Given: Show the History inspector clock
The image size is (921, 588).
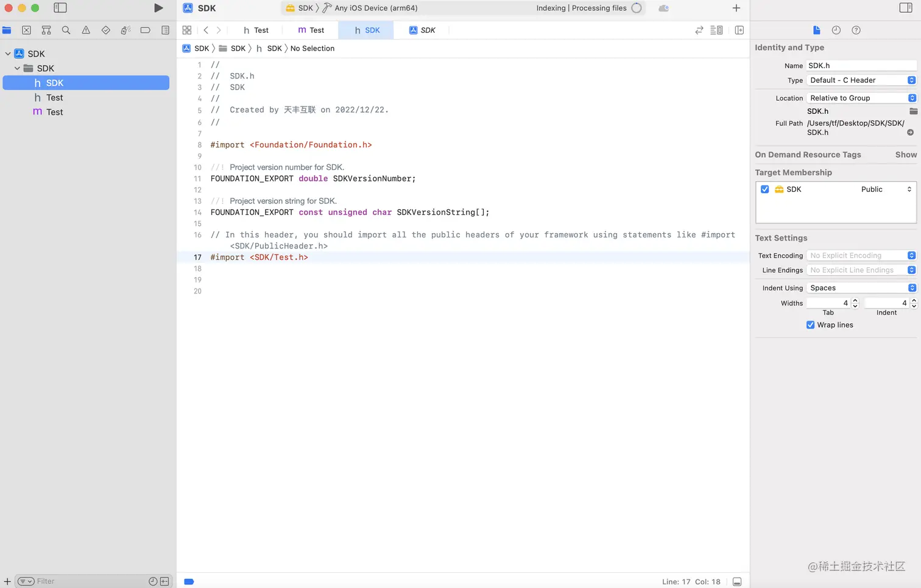Looking at the screenshot, I should click(836, 30).
